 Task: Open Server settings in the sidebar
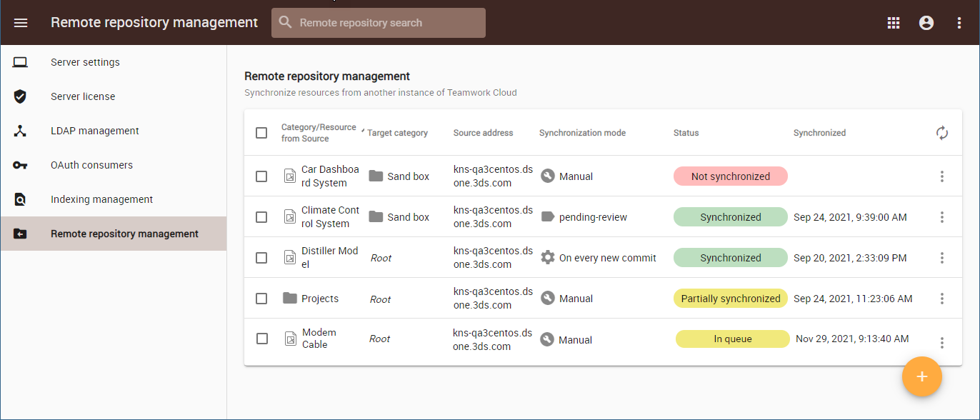pyautogui.click(x=85, y=62)
